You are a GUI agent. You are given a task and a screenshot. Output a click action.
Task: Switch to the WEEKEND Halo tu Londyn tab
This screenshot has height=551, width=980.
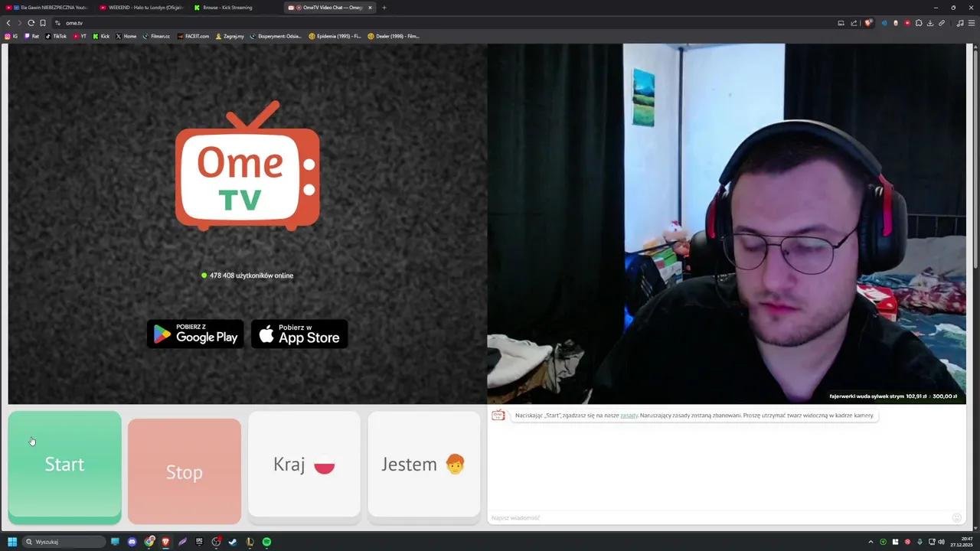click(141, 8)
